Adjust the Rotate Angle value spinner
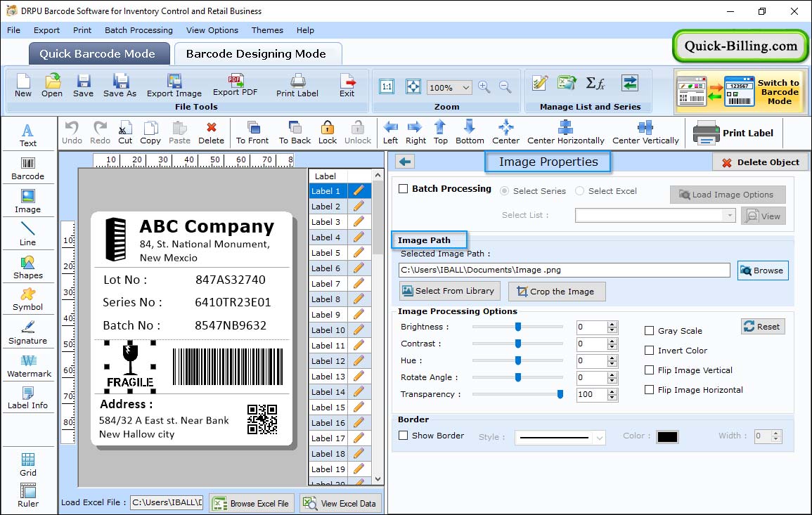Viewport: 812px width, 515px height. click(612, 378)
